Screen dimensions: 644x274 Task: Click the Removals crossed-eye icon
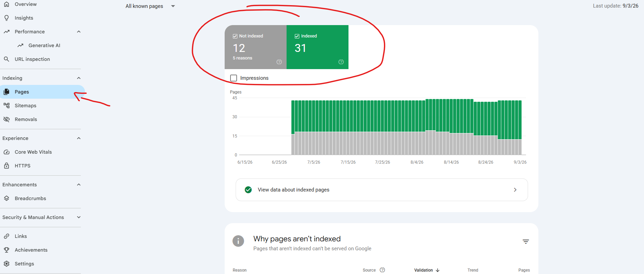7,119
